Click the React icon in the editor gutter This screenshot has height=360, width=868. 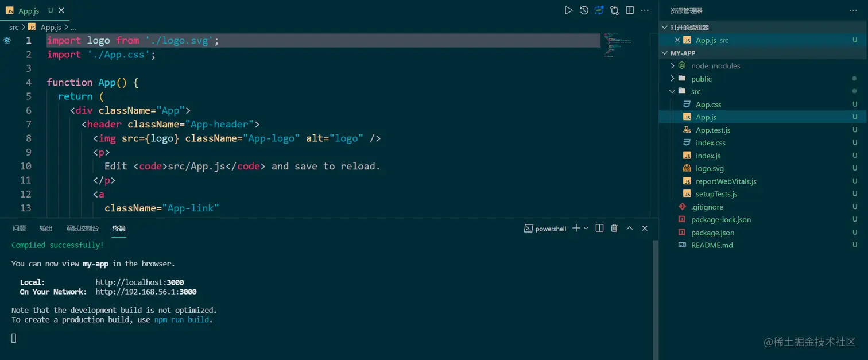coord(7,40)
